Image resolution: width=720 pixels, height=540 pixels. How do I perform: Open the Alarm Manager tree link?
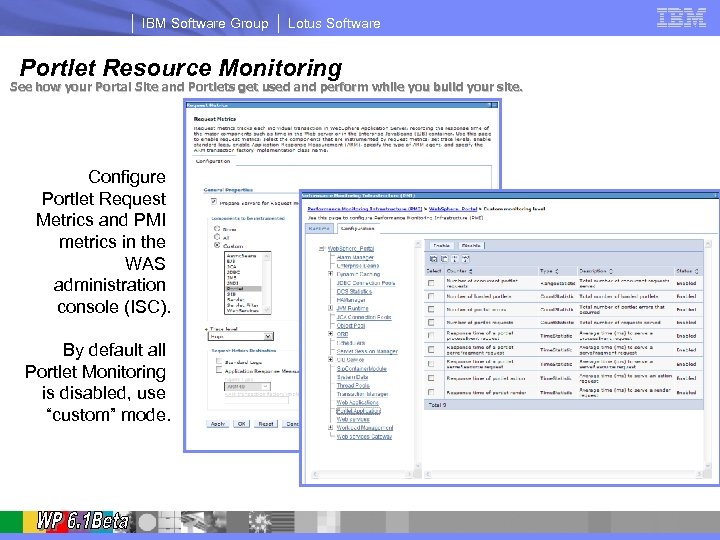[x=355, y=257]
